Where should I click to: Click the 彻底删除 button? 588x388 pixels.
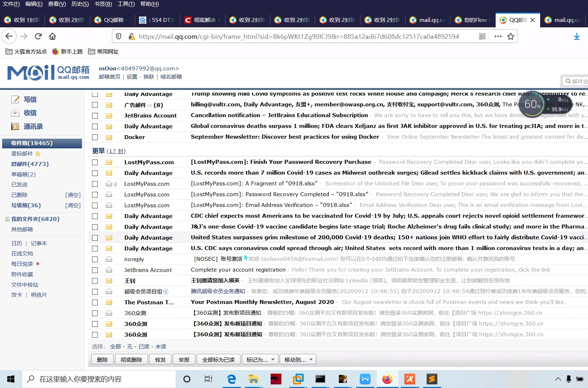pos(131,360)
